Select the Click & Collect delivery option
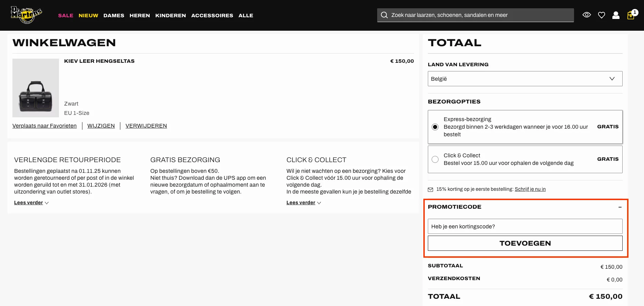The image size is (644, 306). [435, 159]
